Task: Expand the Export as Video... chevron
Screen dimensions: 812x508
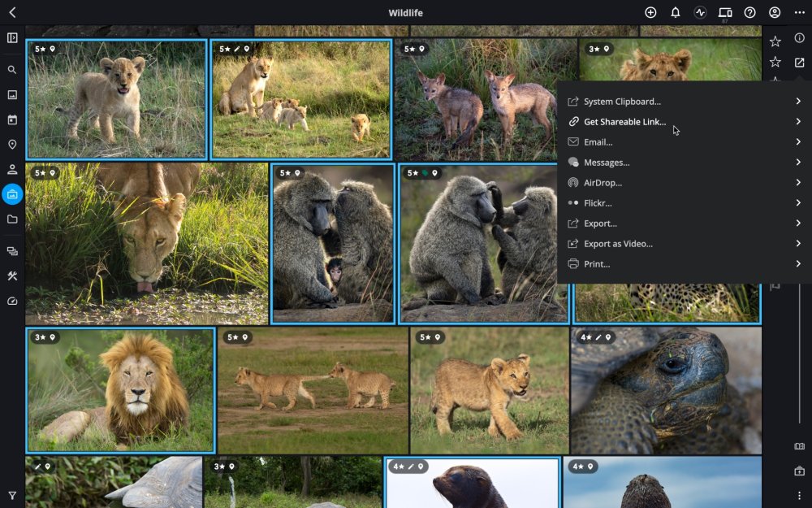Action: [798, 243]
